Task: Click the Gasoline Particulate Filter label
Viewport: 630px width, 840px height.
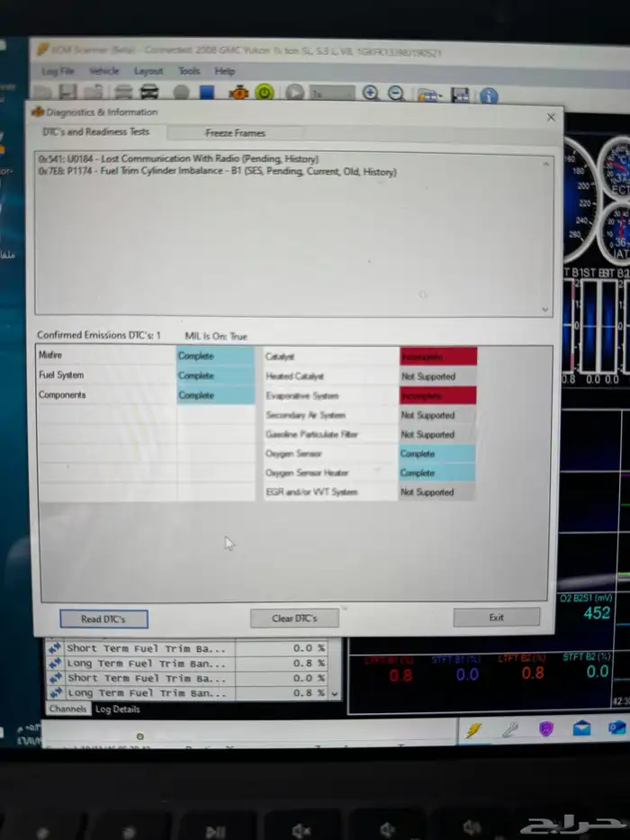Action: [x=311, y=435]
